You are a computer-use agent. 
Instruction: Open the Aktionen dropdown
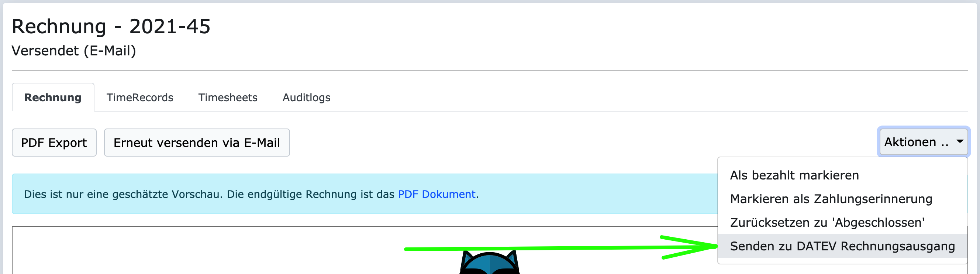923,142
